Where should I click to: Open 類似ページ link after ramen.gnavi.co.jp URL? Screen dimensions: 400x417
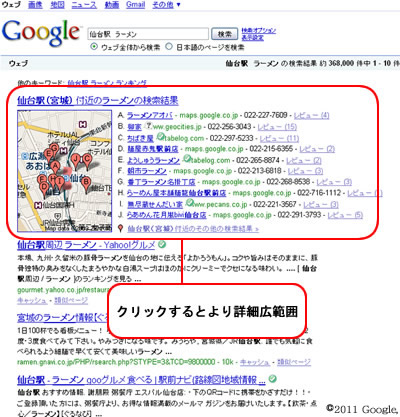click(x=294, y=362)
